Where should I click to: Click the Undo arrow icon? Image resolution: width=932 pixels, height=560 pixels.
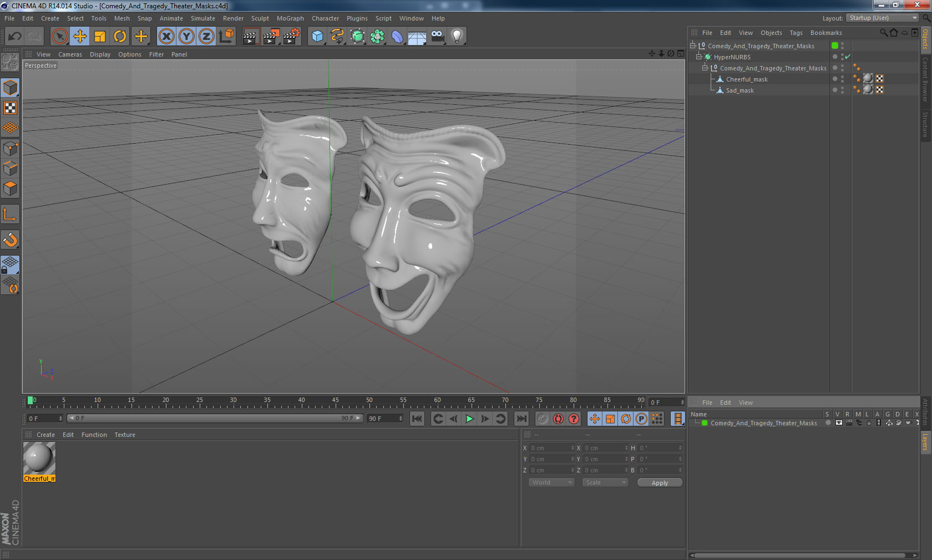(x=14, y=37)
